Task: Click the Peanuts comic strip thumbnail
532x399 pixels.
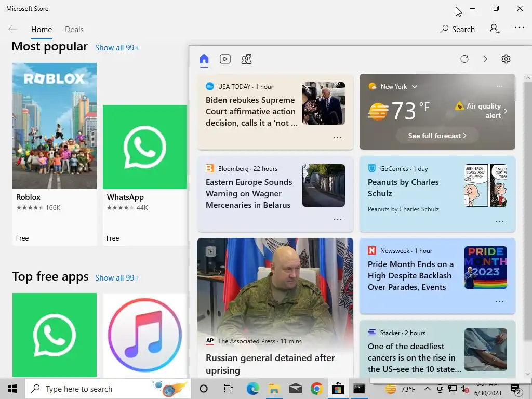Action: click(486, 185)
